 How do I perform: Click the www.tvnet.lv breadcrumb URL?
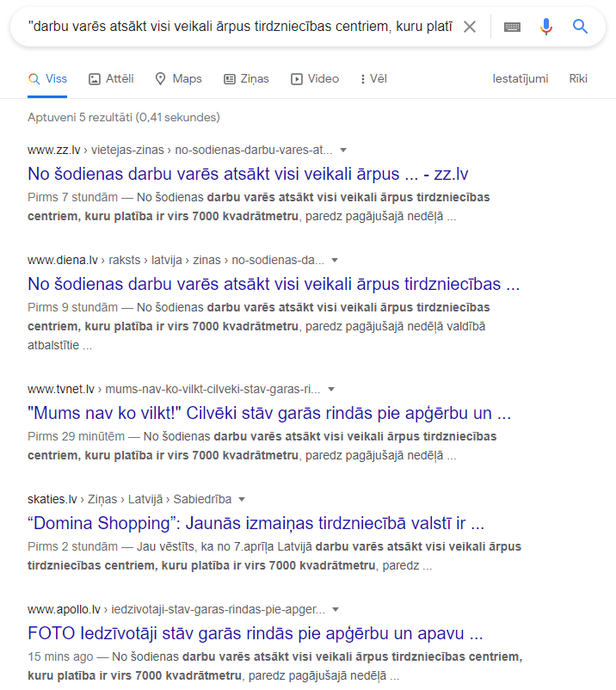tap(175, 389)
